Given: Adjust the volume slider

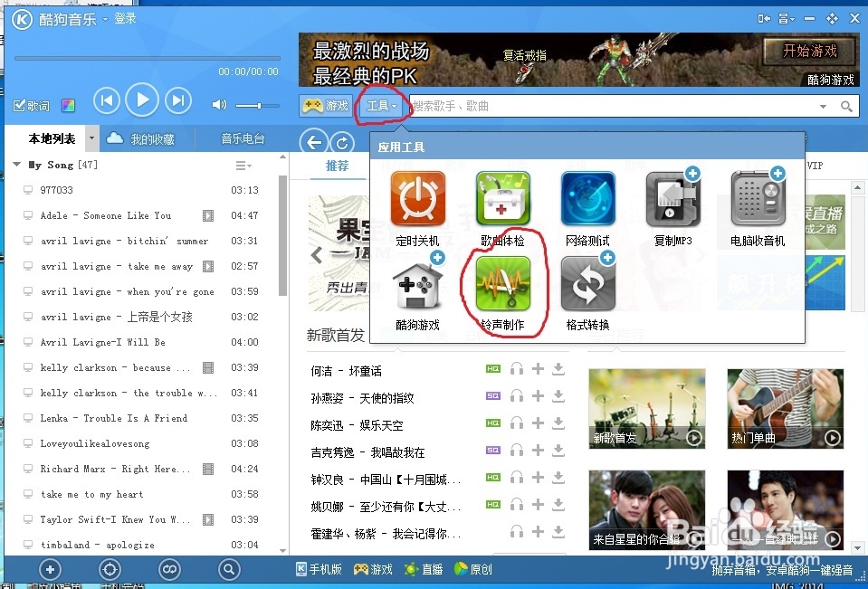Looking at the screenshot, I should [x=257, y=105].
